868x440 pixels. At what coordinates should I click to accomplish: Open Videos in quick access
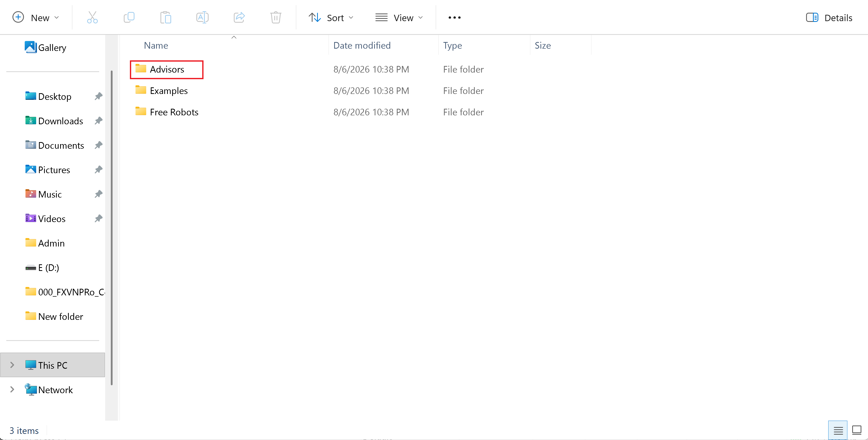(x=45, y=218)
